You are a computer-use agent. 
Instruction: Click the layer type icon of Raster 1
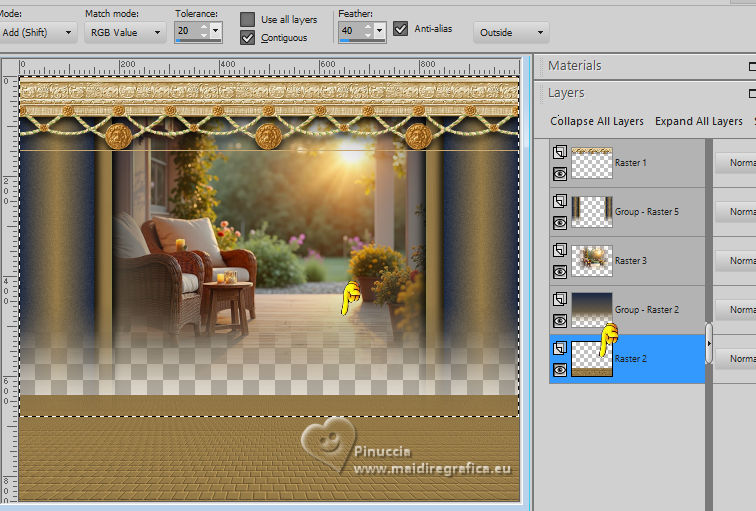pyautogui.click(x=560, y=152)
